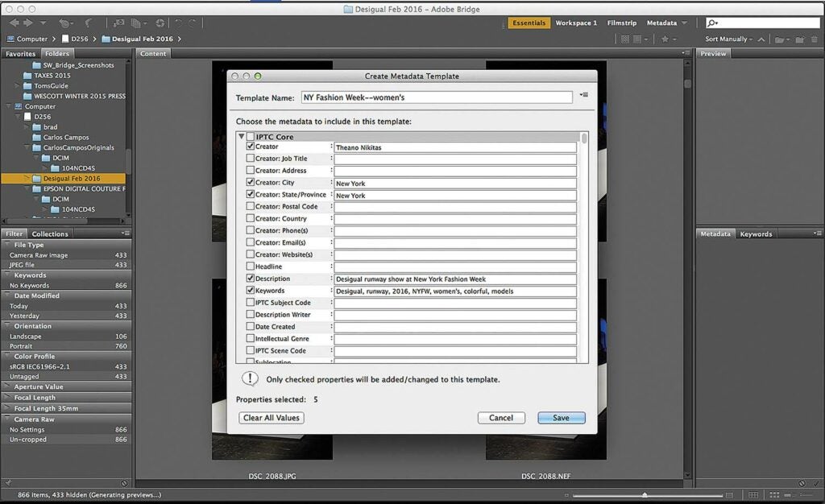Check the IPTC Core group checkbox
The image size is (825, 504).
click(x=251, y=137)
